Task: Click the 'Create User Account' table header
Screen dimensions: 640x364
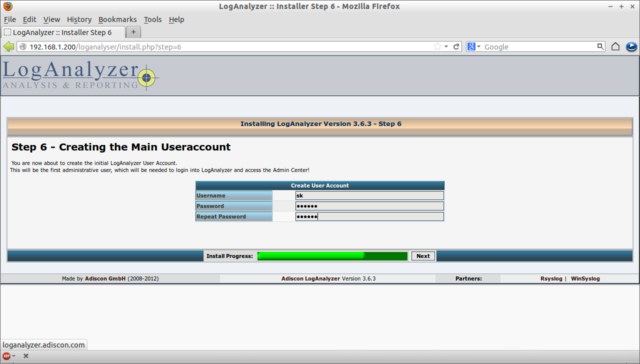Action: (320, 185)
